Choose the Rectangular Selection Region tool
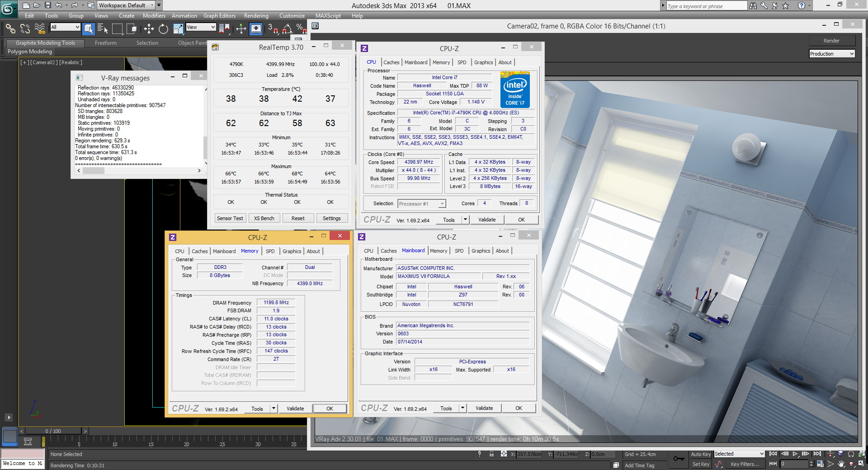 pyautogui.click(x=117, y=29)
